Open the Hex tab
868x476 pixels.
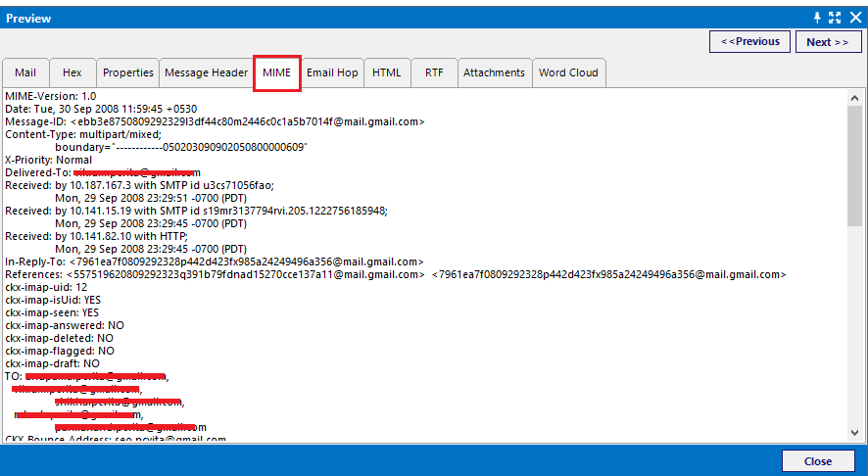[x=72, y=72]
